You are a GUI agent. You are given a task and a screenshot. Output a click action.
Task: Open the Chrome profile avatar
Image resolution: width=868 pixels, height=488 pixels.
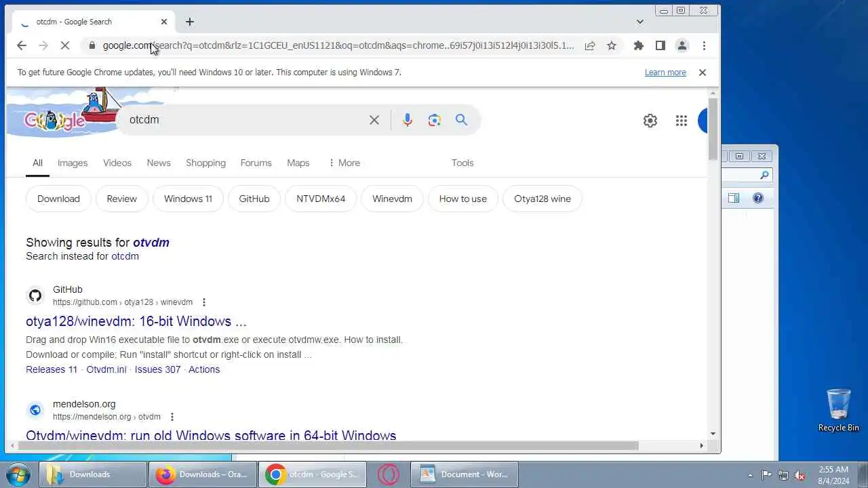(x=682, y=45)
